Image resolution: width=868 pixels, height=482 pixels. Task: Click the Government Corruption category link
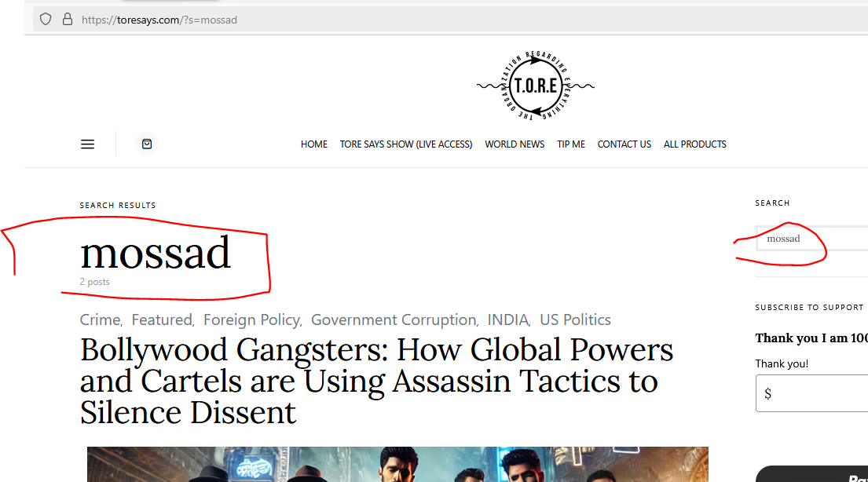[x=394, y=320]
